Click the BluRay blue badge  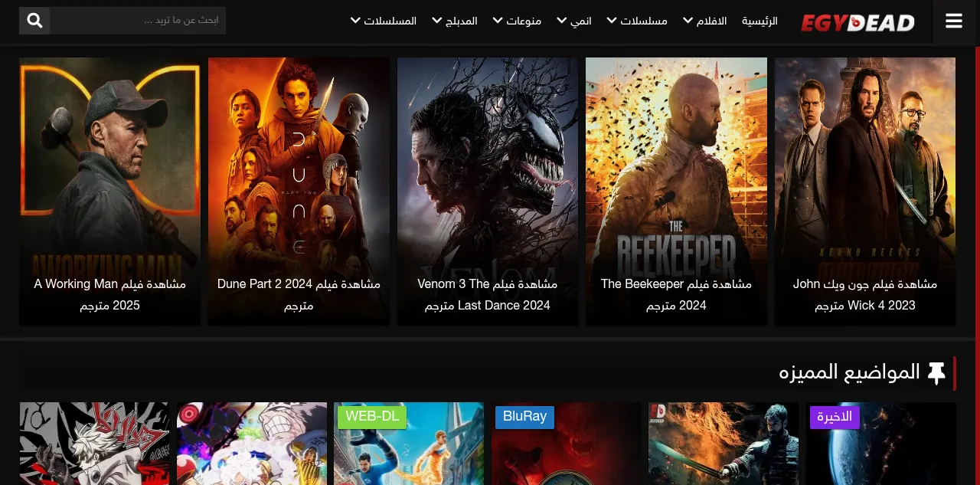coord(524,417)
